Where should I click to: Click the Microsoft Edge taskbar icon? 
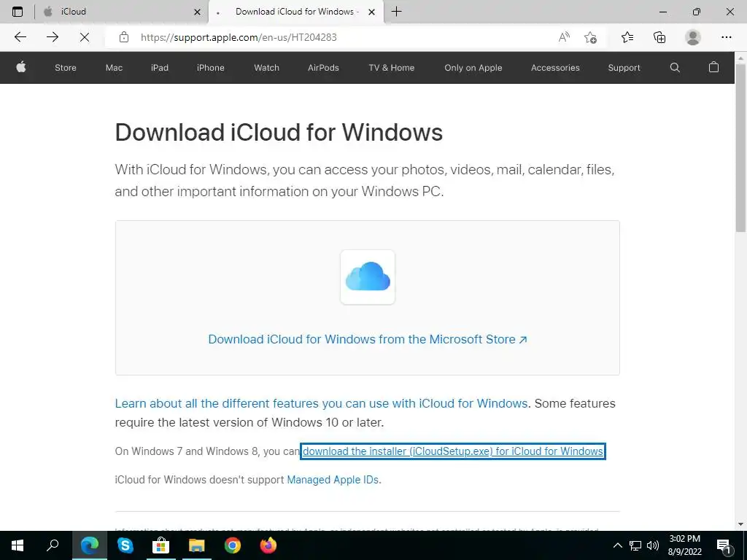click(x=90, y=545)
